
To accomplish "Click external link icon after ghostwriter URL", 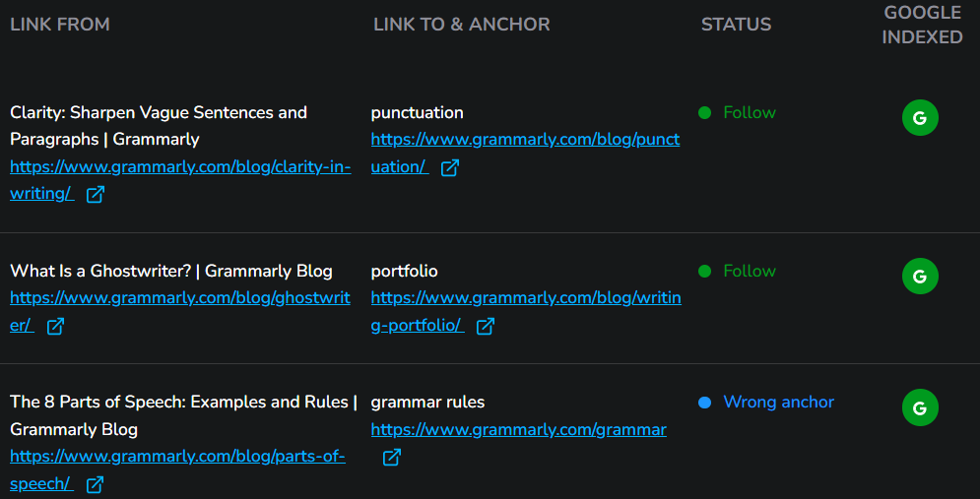I will [55, 326].
